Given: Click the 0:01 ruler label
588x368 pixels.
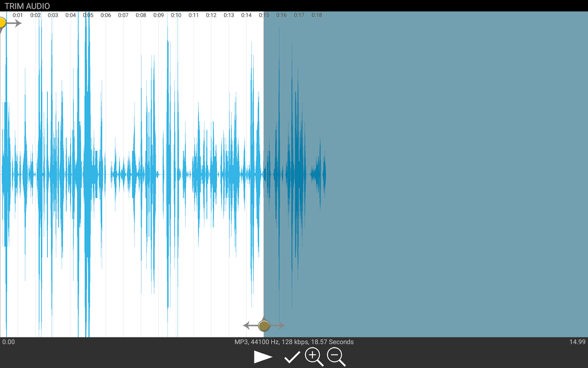Looking at the screenshot, I should [18, 15].
